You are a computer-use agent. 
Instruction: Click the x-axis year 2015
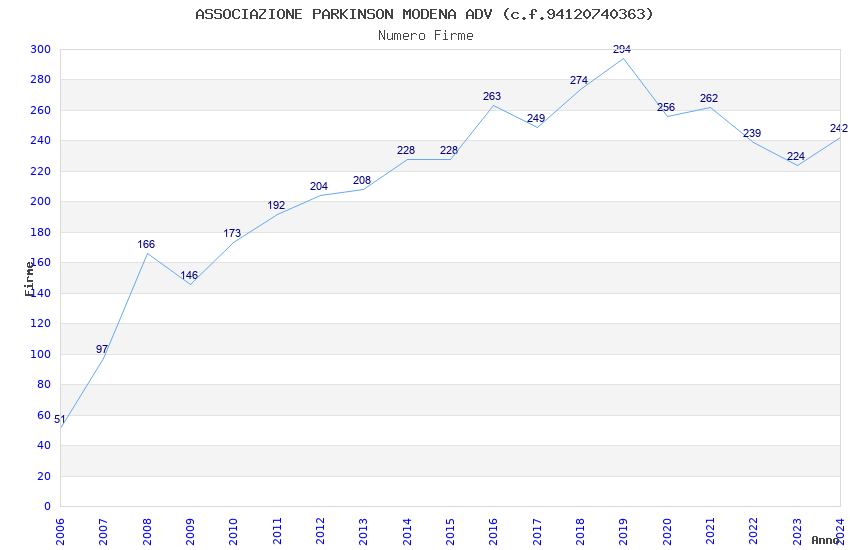tap(450, 532)
